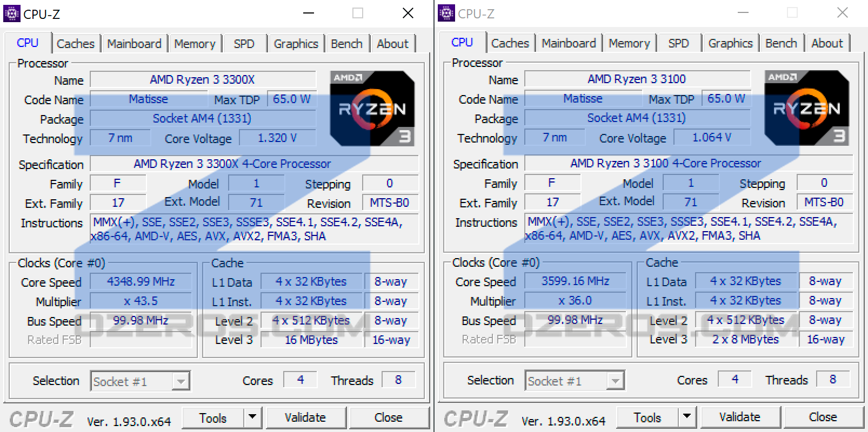Click Code Name 'Matisse' in left window

point(149,99)
